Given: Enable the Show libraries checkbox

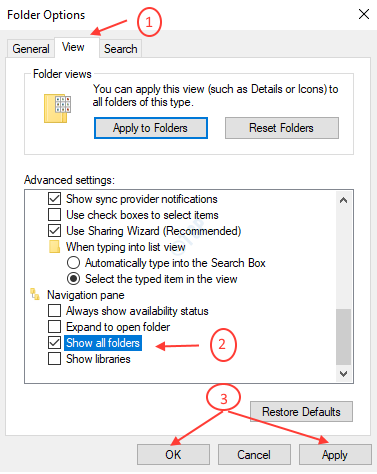Looking at the screenshot, I should [x=54, y=359].
